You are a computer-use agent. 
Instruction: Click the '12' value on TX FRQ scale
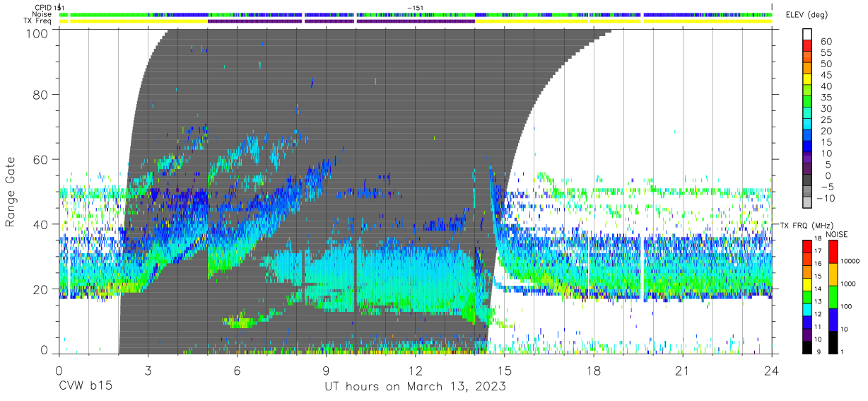click(x=818, y=314)
